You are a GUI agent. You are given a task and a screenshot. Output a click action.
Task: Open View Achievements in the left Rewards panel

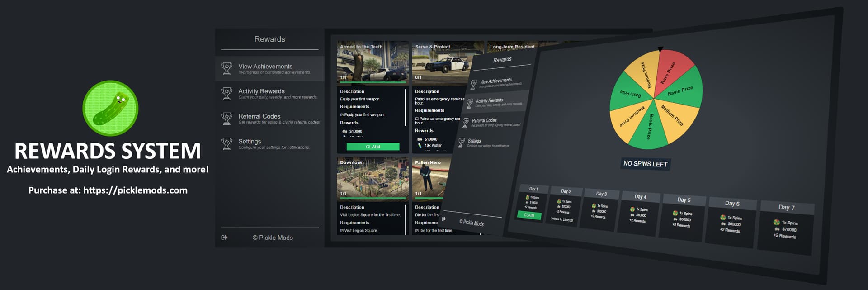coord(270,69)
